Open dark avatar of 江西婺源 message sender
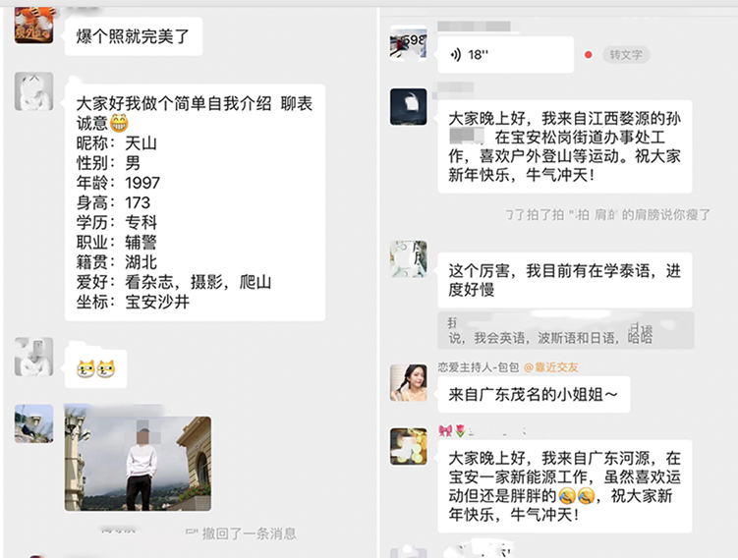The width and height of the screenshot is (738, 560). tap(409, 107)
